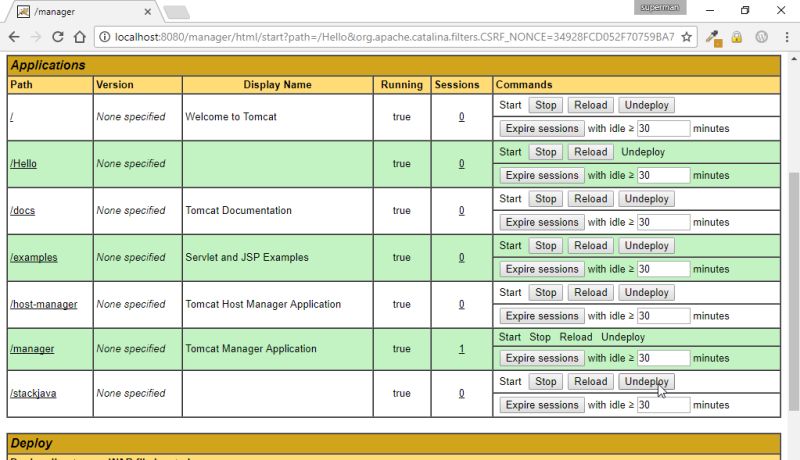Click the superman profile badge
This screenshot has width=800, height=460.
pos(660,7)
